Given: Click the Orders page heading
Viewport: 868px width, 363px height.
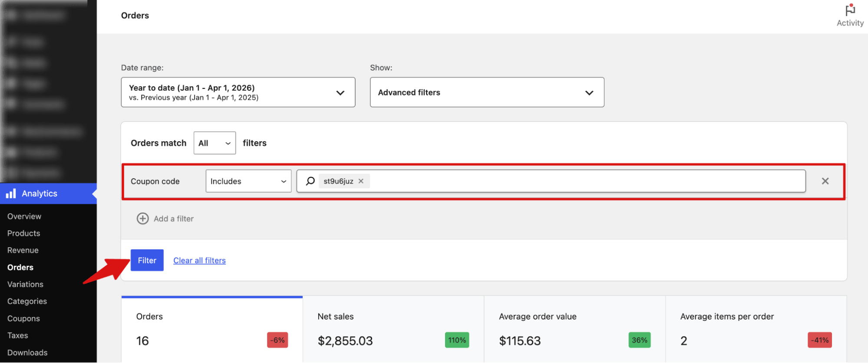Looking at the screenshot, I should [135, 16].
